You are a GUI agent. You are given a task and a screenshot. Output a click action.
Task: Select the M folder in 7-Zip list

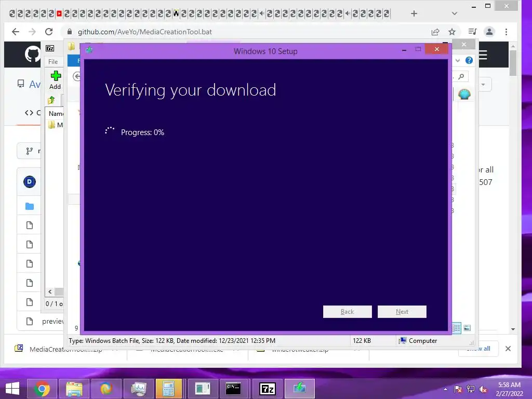[x=56, y=125]
